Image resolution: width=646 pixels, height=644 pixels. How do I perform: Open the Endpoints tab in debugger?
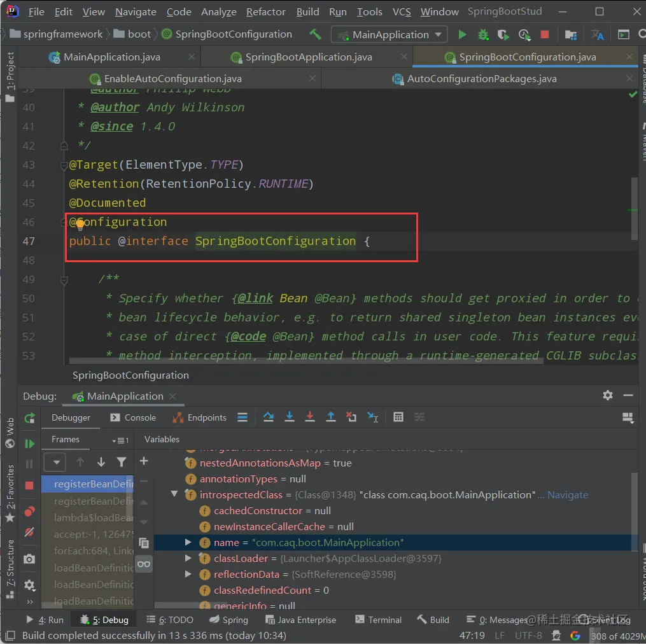tap(200, 418)
